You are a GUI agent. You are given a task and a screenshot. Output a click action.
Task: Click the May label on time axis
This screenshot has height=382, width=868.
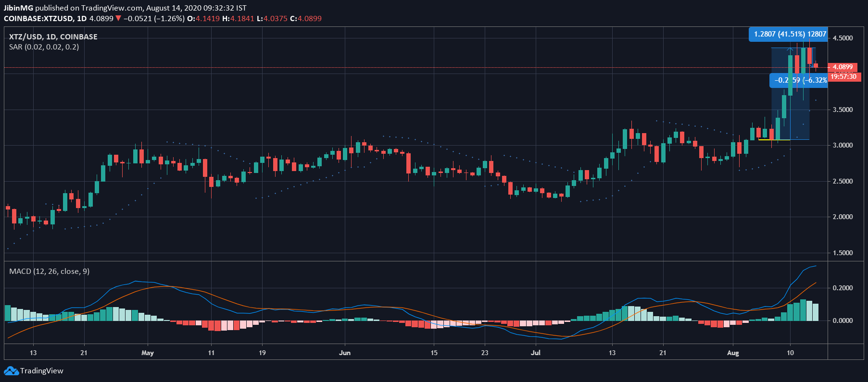click(148, 353)
